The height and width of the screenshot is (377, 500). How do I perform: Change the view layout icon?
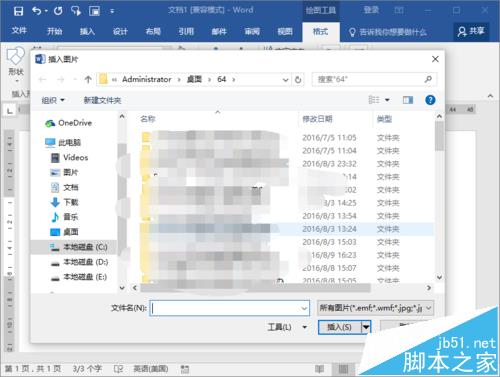tap(374, 100)
